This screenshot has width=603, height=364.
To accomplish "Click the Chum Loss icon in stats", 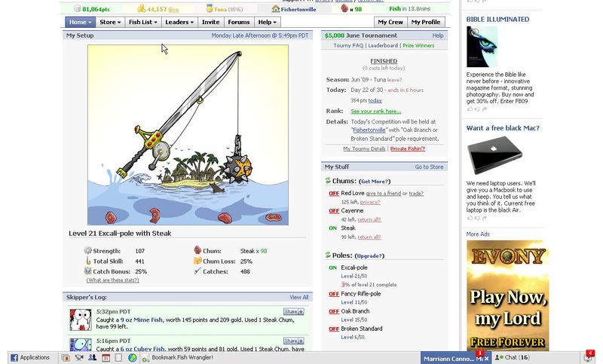I will point(197,261).
